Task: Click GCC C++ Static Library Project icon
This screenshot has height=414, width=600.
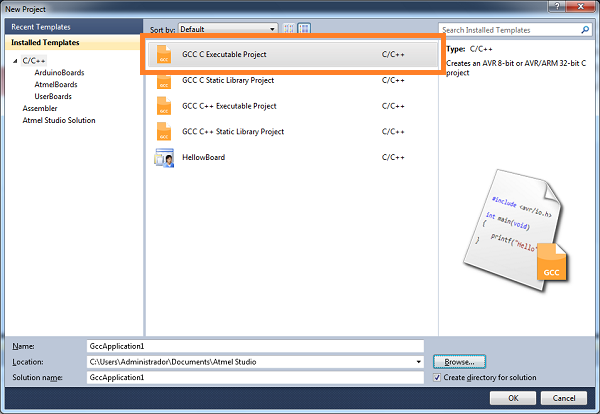Action: pyautogui.click(x=164, y=132)
